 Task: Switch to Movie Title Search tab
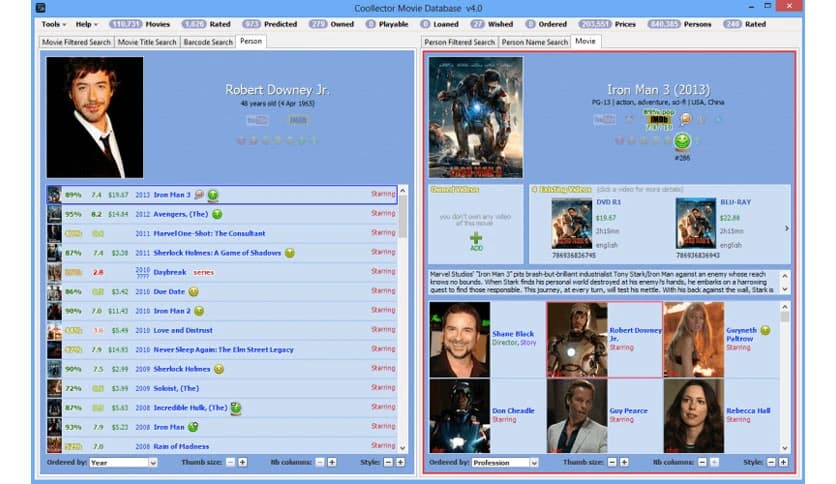147,42
